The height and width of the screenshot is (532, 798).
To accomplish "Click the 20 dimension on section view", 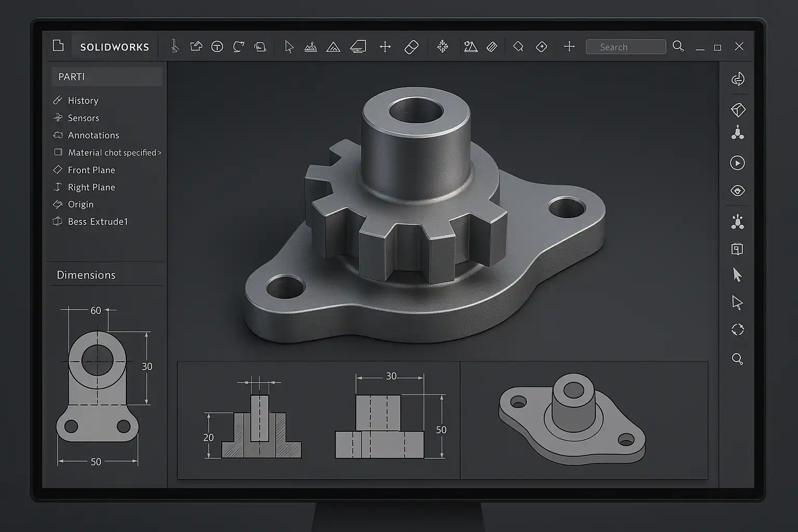I will (208, 437).
